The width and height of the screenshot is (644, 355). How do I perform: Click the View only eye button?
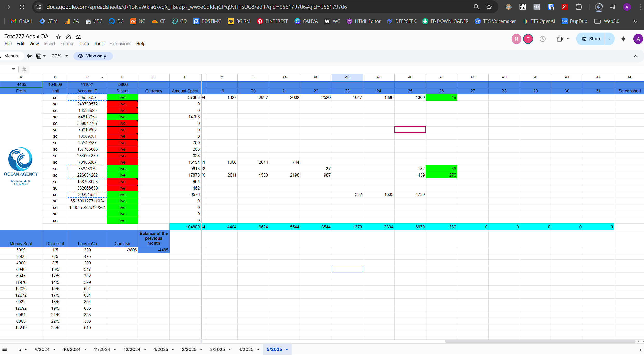[93, 56]
